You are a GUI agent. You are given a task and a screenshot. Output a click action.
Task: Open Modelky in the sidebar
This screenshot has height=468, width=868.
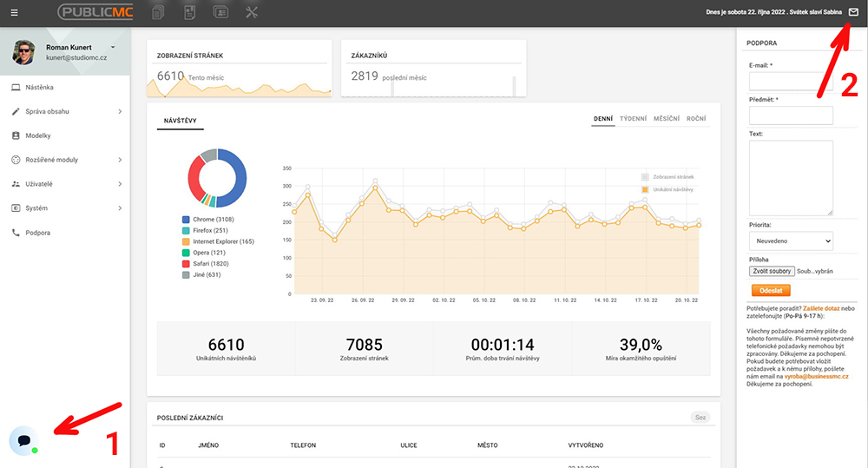pyautogui.click(x=38, y=135)
